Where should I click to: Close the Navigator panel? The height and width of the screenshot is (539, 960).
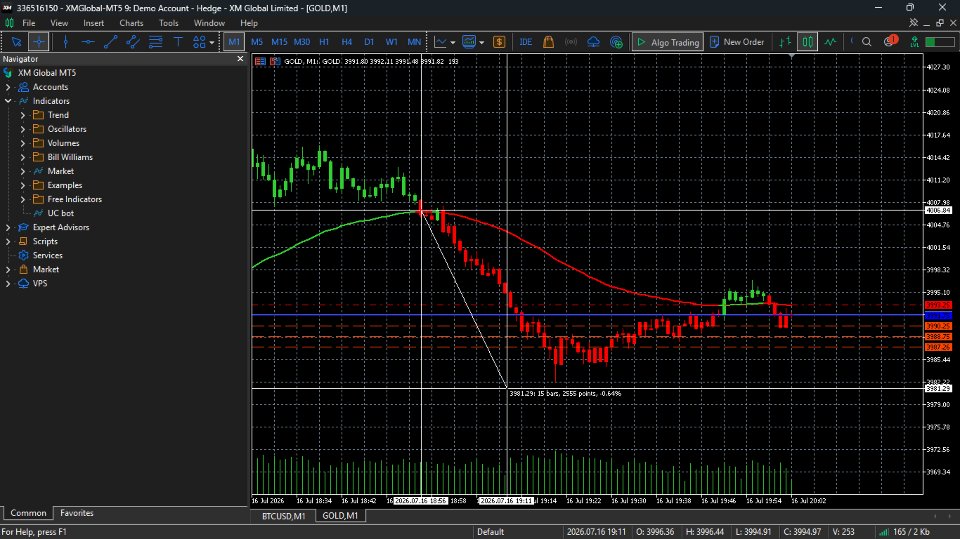coord(240,59)
